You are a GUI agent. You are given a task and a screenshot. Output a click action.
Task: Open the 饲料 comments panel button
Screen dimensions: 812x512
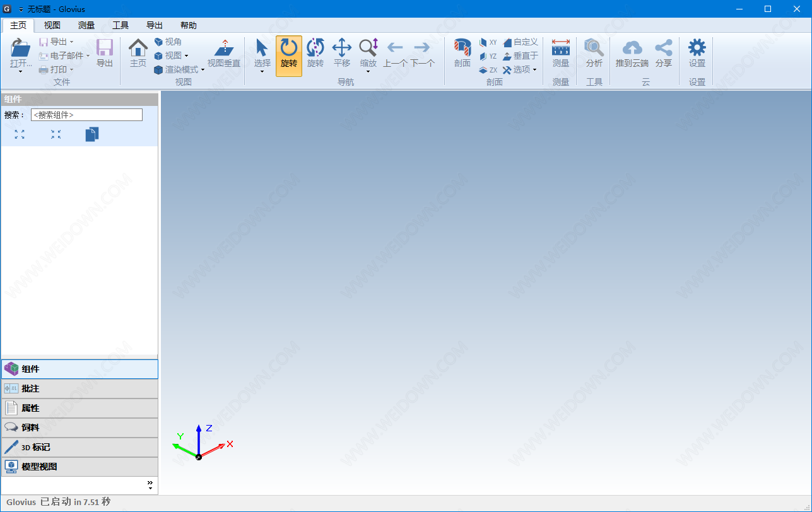(x=79, y=428)
